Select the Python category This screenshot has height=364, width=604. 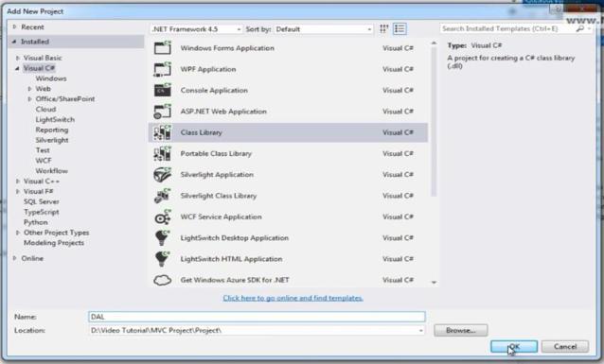coord(35,222)
